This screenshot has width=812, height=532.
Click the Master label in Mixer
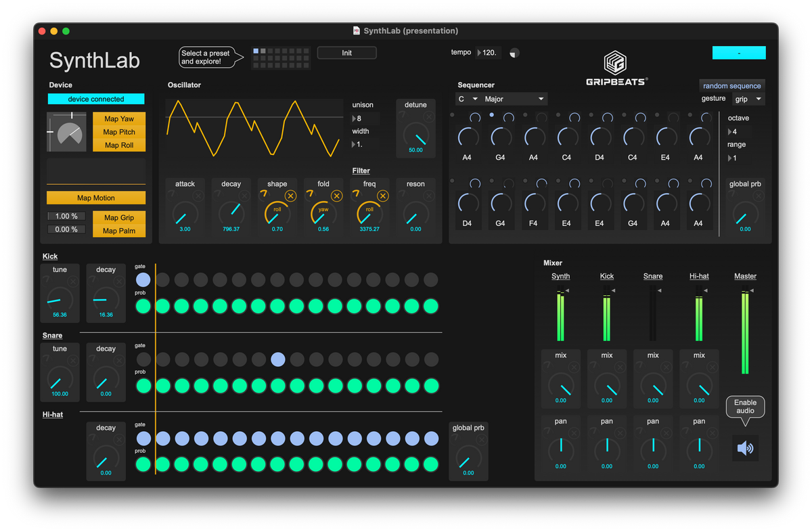coord(745,276)
